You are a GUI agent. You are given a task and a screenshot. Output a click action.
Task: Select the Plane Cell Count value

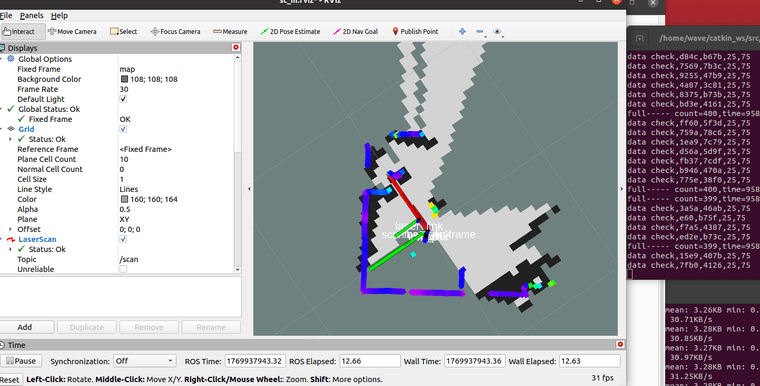(x=124, y=159)
